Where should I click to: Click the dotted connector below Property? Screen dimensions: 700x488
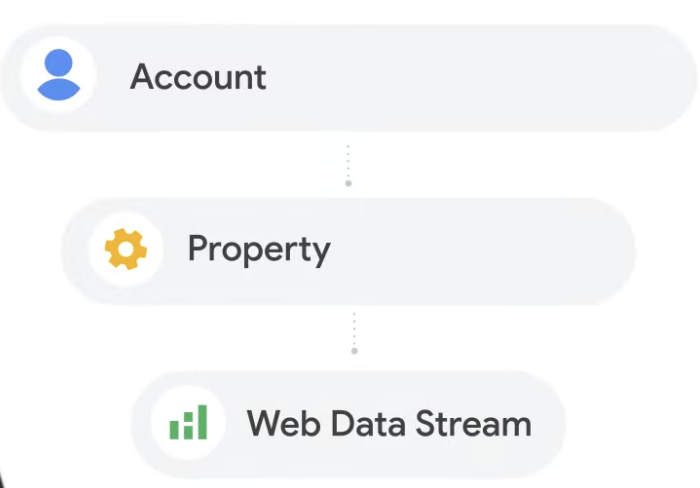click(354, 332)
